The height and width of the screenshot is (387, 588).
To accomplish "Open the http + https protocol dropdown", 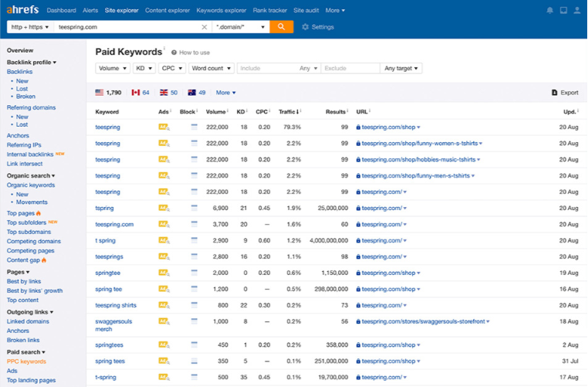I will (30, 27).
